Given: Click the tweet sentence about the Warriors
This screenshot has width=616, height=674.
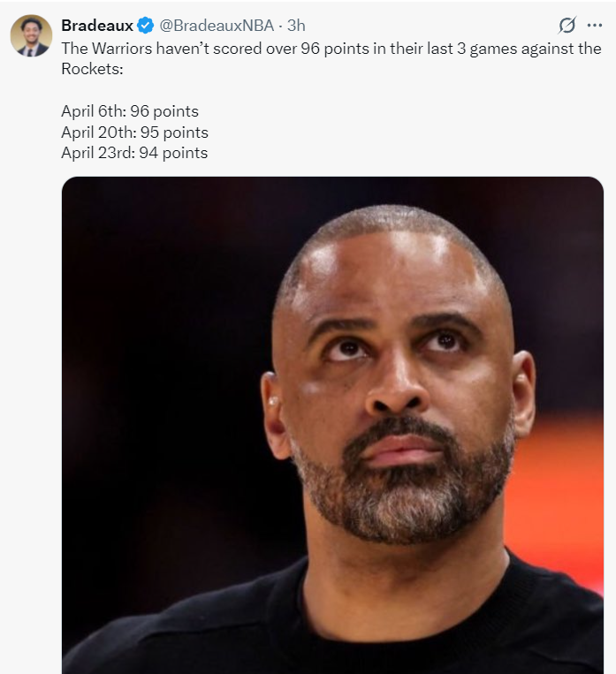Looking at the screenshot, I should pyautogui.click(x=331, y=49).
